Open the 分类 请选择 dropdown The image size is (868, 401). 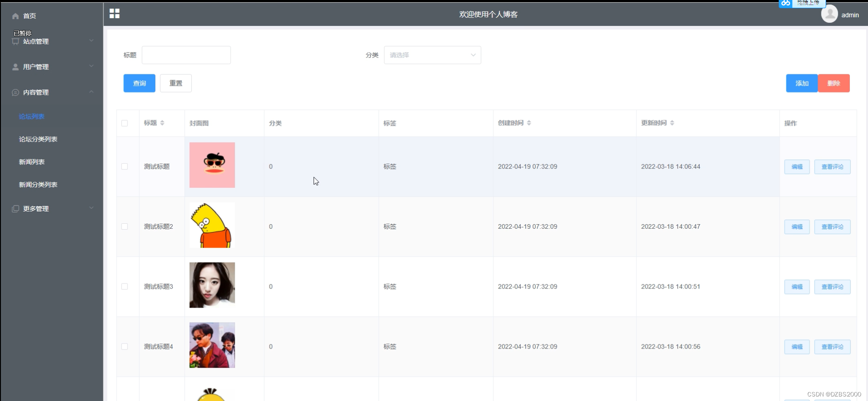432,55
